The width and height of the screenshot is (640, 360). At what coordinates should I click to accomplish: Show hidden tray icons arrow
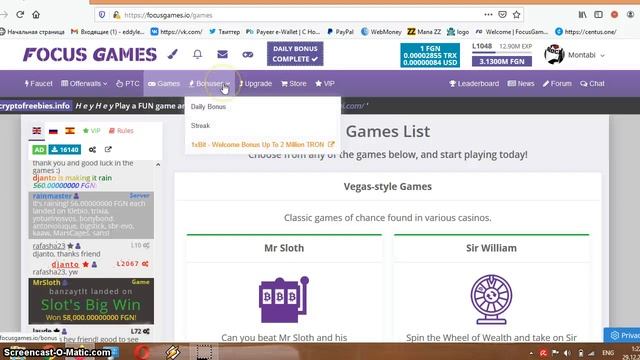tap(531, 353)
